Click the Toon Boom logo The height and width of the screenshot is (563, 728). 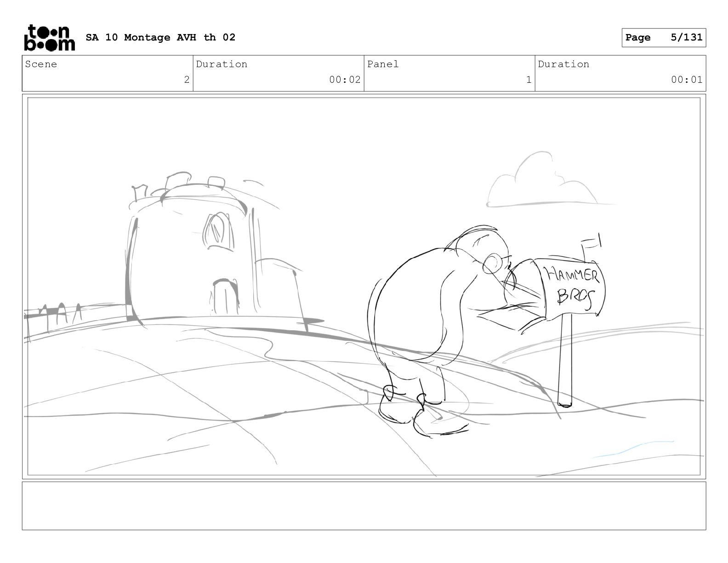pos(49,38)
